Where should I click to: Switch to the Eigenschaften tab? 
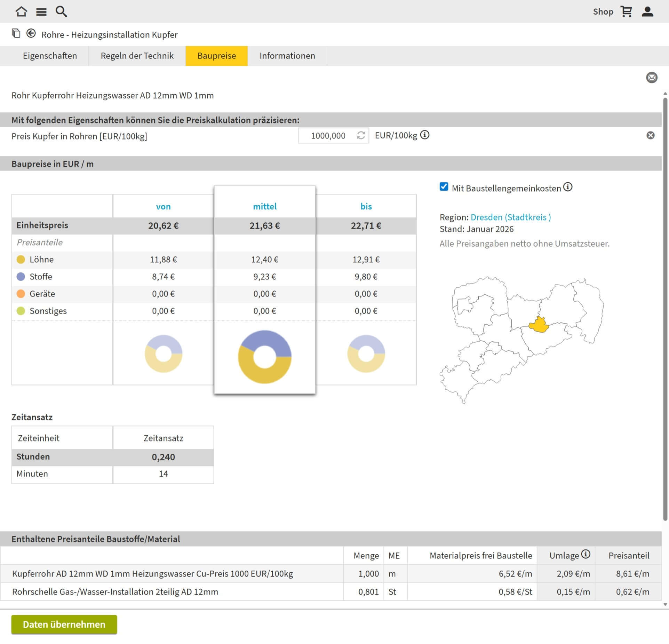(x=50, y=56)
